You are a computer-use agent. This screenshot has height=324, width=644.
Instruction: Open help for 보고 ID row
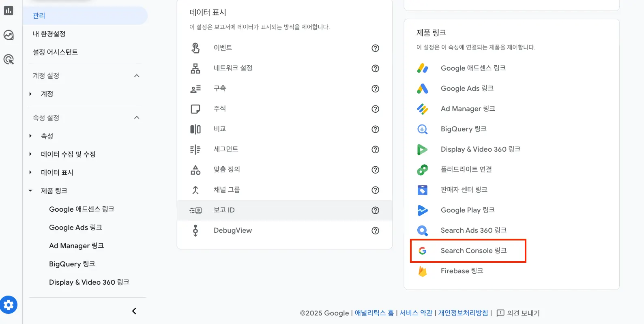click(376, 210)
